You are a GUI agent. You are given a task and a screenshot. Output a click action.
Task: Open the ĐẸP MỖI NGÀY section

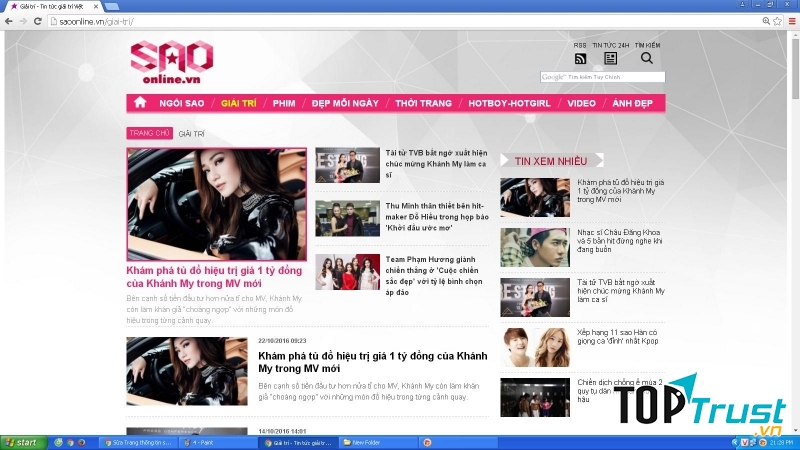pos(345,103)
